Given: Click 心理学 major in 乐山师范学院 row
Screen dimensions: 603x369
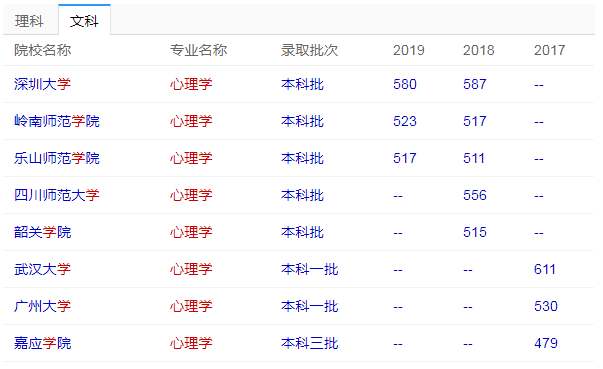Looking at the screenshot, I should click(191, 158).
